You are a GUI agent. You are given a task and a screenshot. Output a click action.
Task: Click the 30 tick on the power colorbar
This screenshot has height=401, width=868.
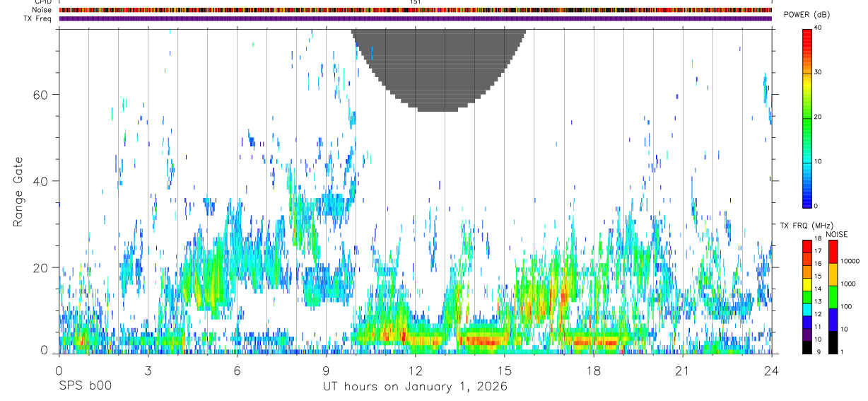(x=819, y=72)
